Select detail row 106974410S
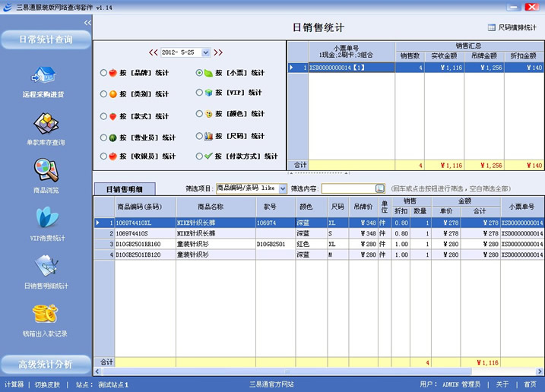The image size is (545, 392). point(319,233)
